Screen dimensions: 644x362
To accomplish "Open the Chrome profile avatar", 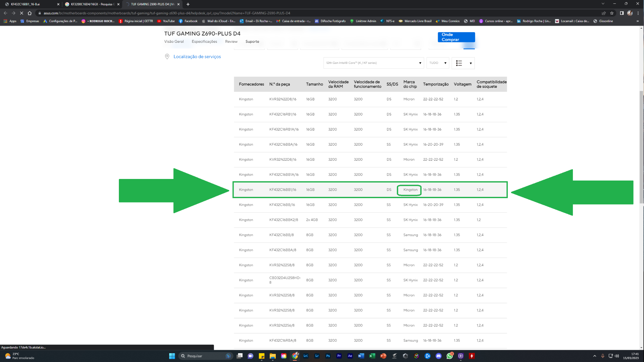I will 630,13.
